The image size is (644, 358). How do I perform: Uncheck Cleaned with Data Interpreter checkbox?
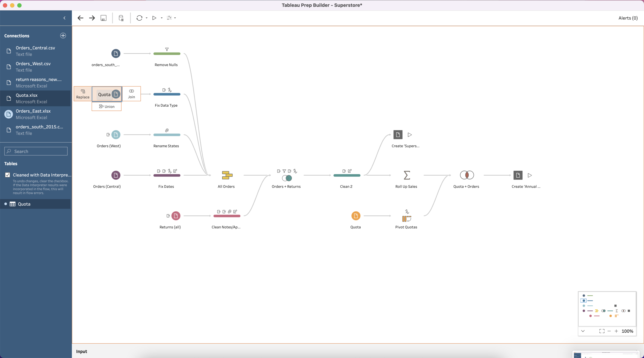tap(8, 175)
